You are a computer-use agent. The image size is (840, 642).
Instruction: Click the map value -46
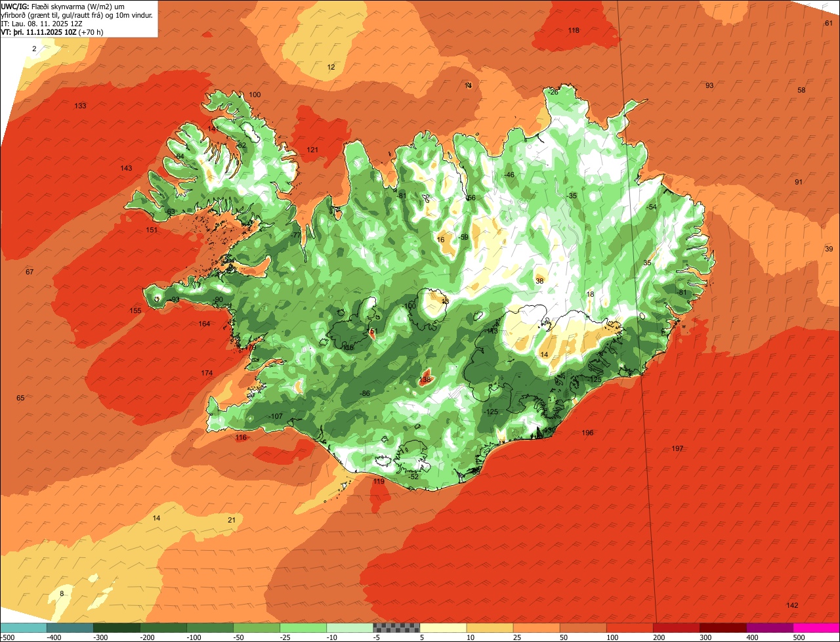click(509, 175)
